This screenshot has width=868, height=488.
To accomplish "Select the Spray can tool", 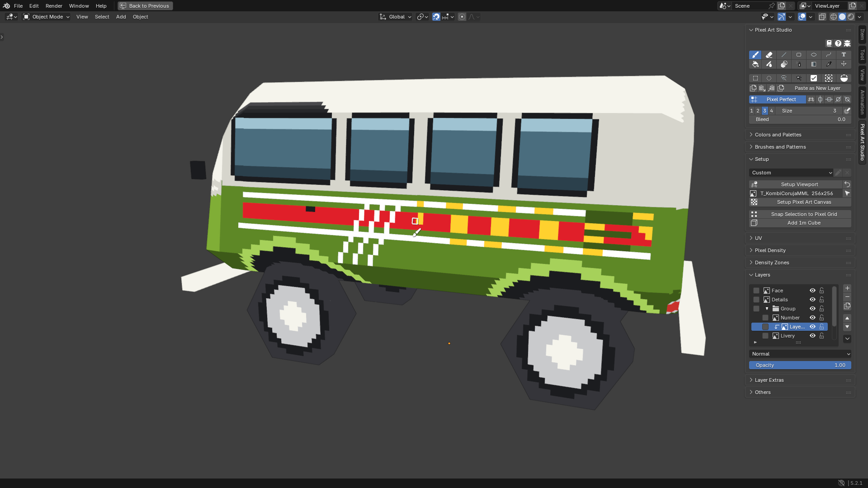I will tap(799, 64).
